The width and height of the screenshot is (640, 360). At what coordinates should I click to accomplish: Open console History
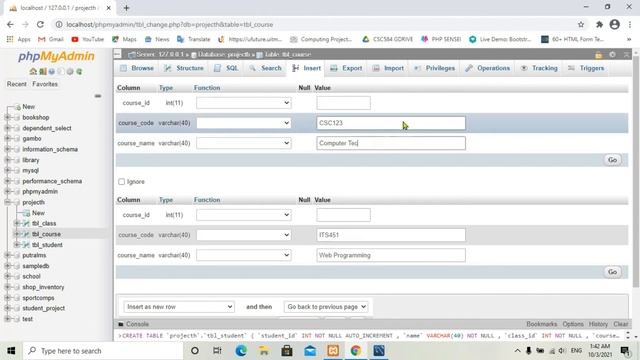[598, 324]
